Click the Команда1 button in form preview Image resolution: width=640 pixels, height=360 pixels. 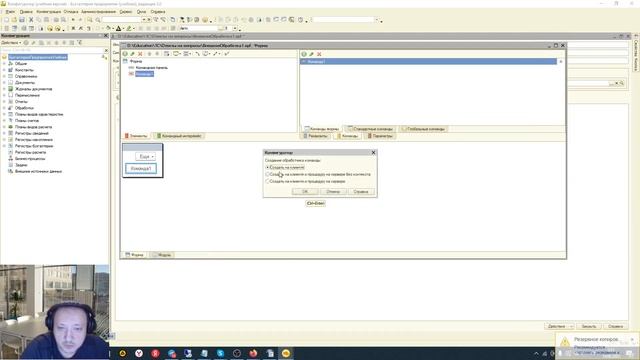click(141, 168)
